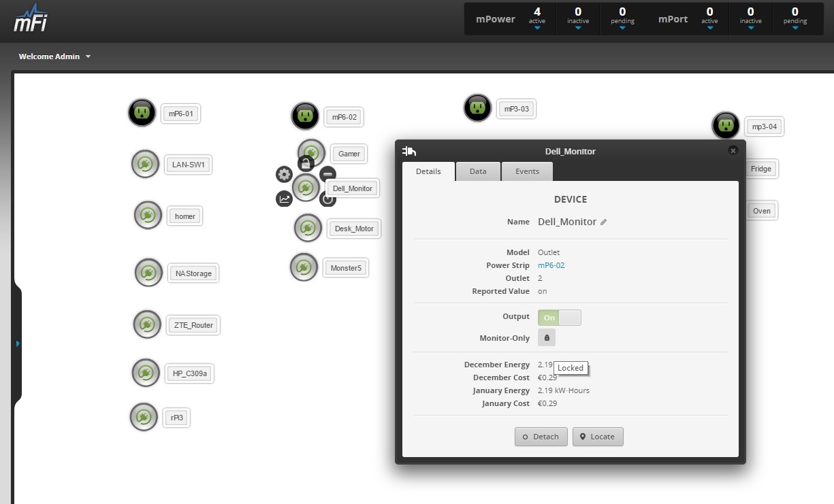Select the mP6-01 power strip outlet icon
The image size is (834, 504).
(142, 112)
